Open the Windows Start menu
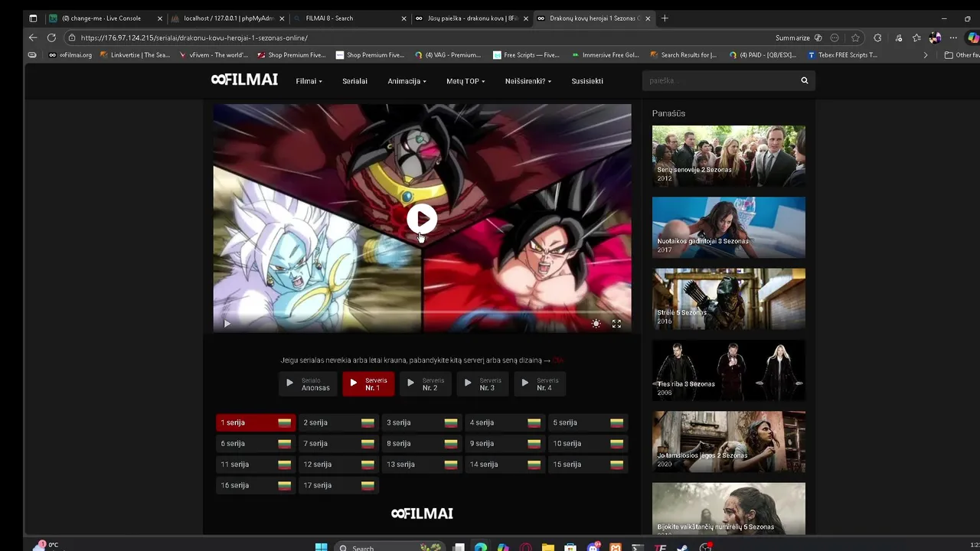 point(322,547)
